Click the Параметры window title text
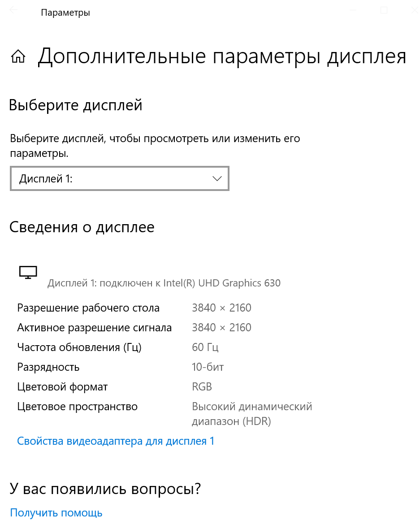420x529 pixels. (x=65, y=13)
